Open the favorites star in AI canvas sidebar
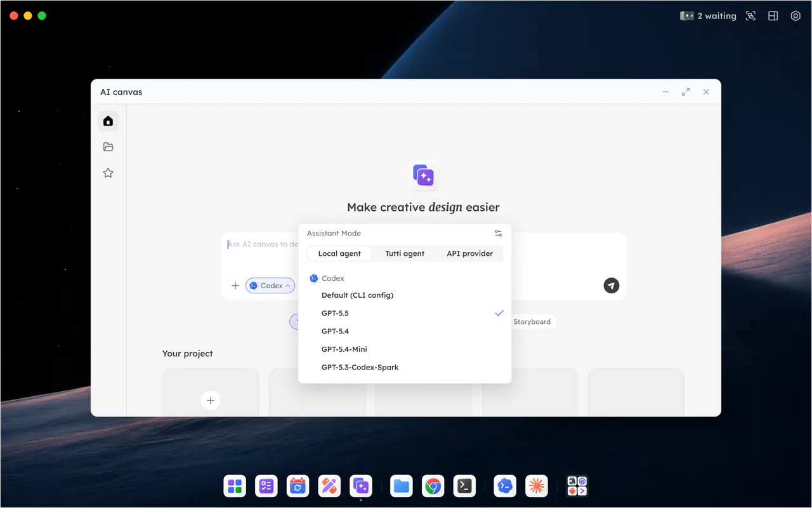 108,173
